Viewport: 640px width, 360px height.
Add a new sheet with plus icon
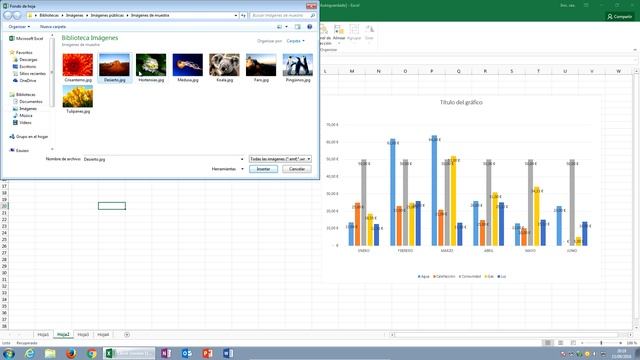[x=127, y=335]
